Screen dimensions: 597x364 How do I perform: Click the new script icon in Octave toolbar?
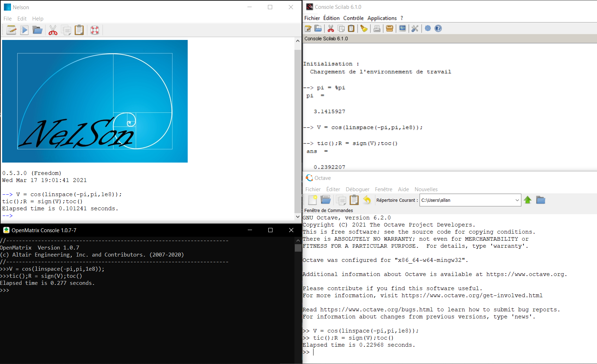[x=313, y=200]
